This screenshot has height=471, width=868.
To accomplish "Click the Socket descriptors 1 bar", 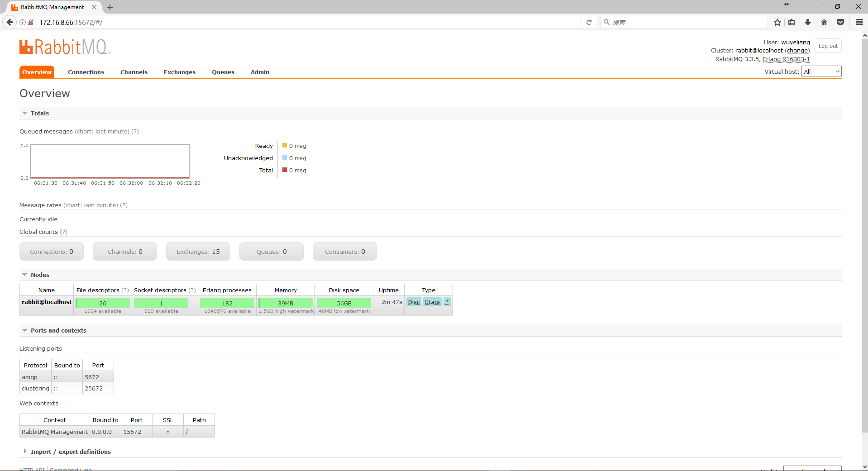I will coord(161,303).
